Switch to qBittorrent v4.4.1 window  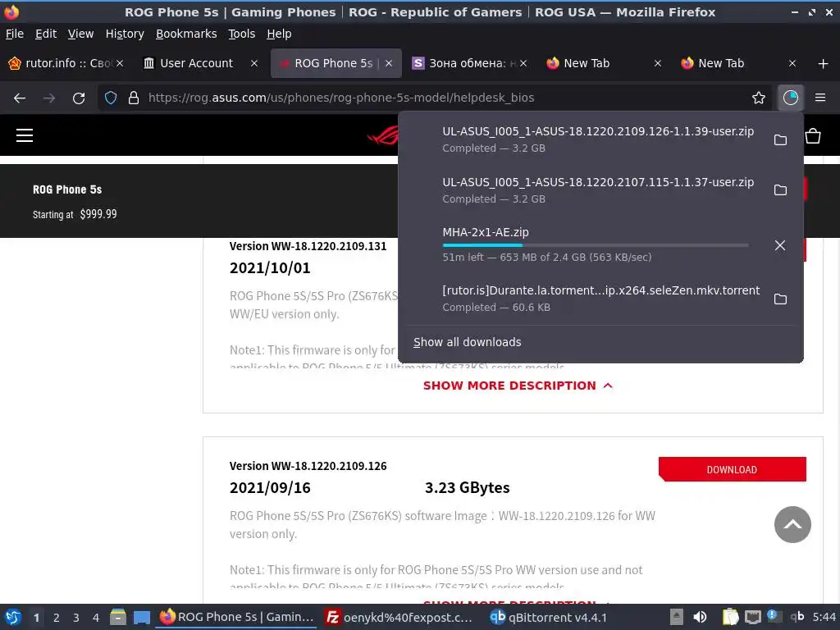point(548,617)
